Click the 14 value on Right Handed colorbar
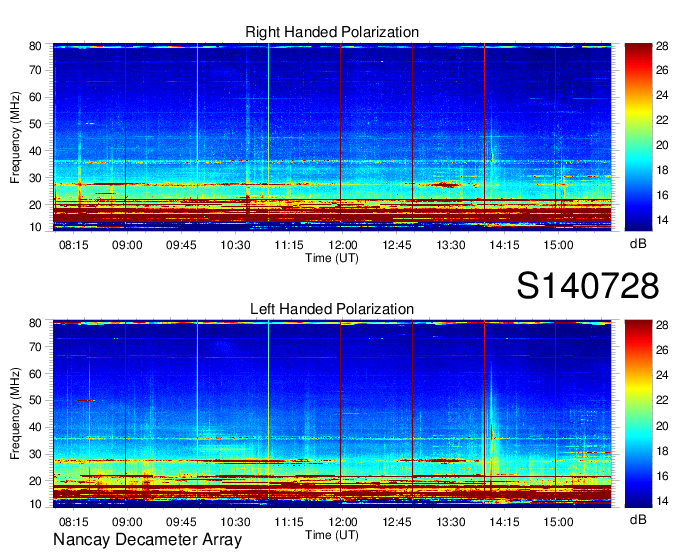The image size is (680, 552). point(662,220)
